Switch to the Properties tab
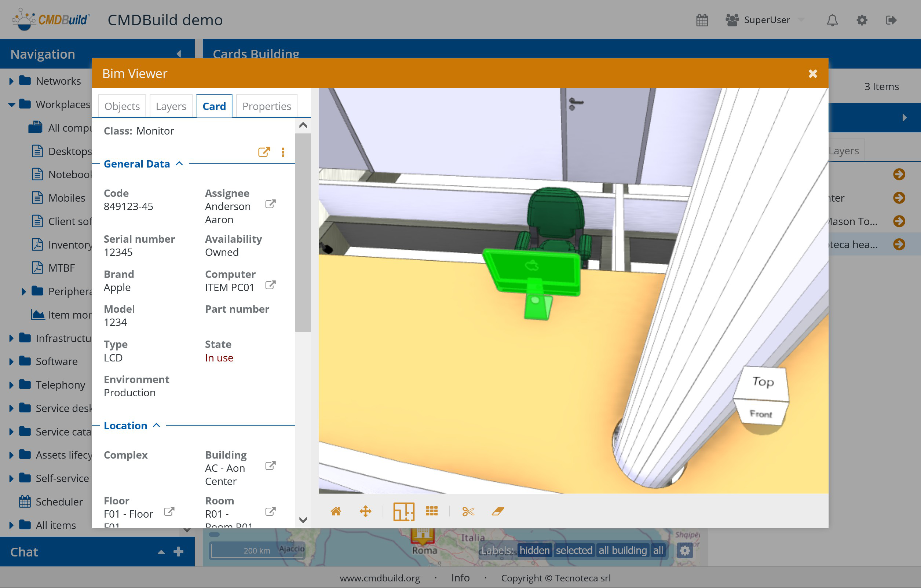The width and height of the screenshot is (921, 588). tap(267, 106)
